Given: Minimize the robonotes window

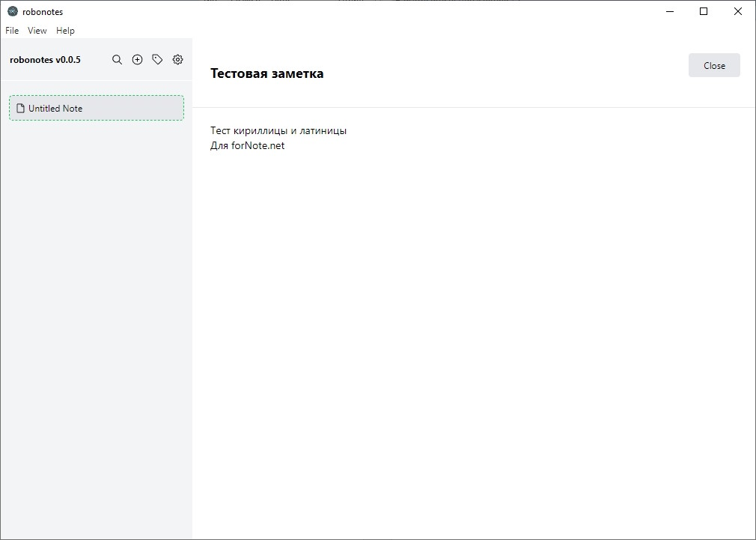Looking at the screenshot, I should click(x=668, y=11).
